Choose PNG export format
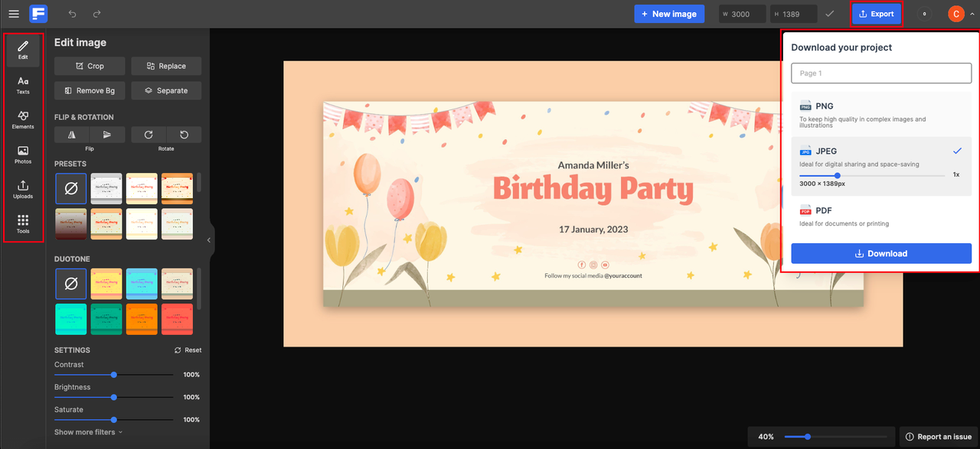Image resolution: width=980 pixels, height=449 pixels. click(x=881, y=115)
